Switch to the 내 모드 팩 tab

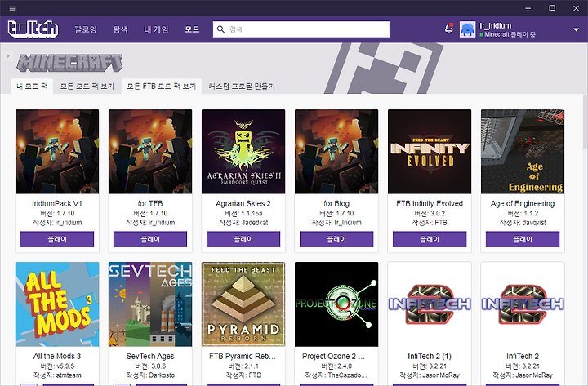[32, 87]
